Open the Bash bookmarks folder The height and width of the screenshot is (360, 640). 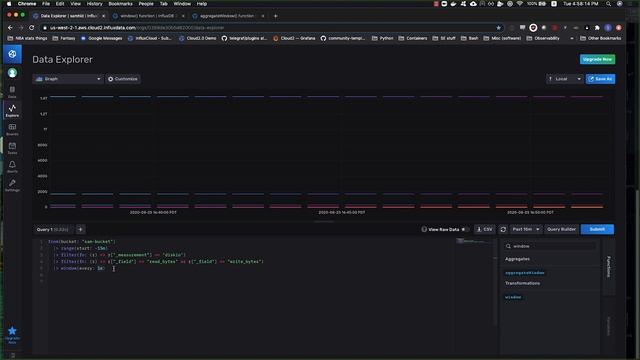click(x=469, y=38)
